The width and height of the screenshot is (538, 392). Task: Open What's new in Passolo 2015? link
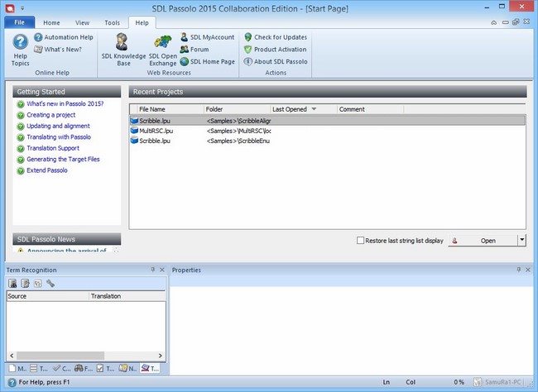[x=65, y=103]
